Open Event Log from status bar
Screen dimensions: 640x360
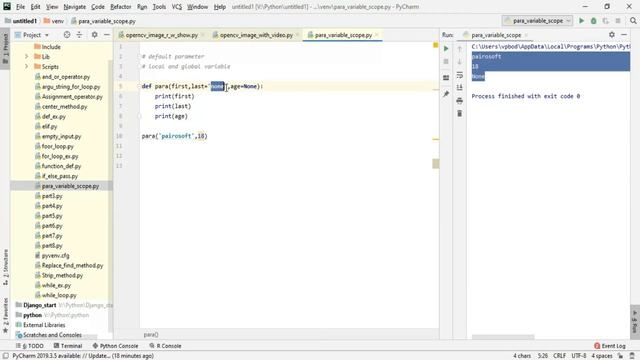tap(610, 346)
